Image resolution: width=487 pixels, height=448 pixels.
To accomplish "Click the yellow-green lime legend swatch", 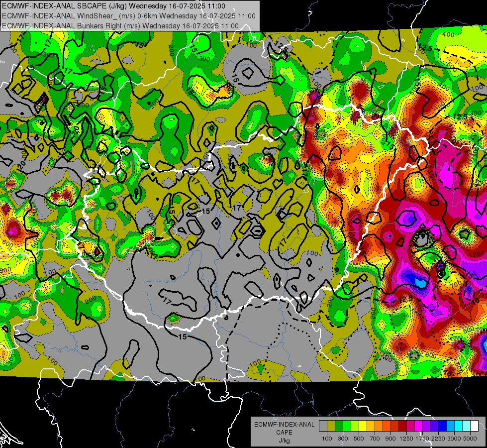I will 355,426.
